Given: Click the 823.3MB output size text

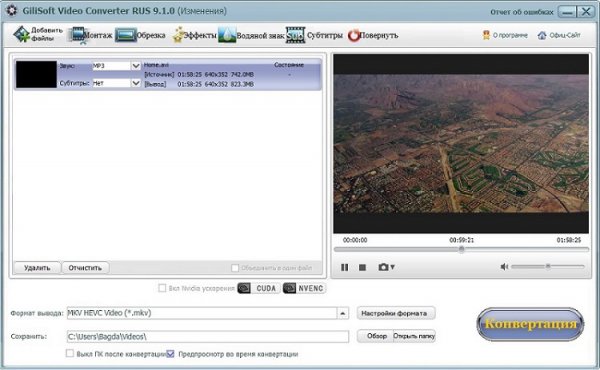Looking at the screenshot, I should [242, 84].
